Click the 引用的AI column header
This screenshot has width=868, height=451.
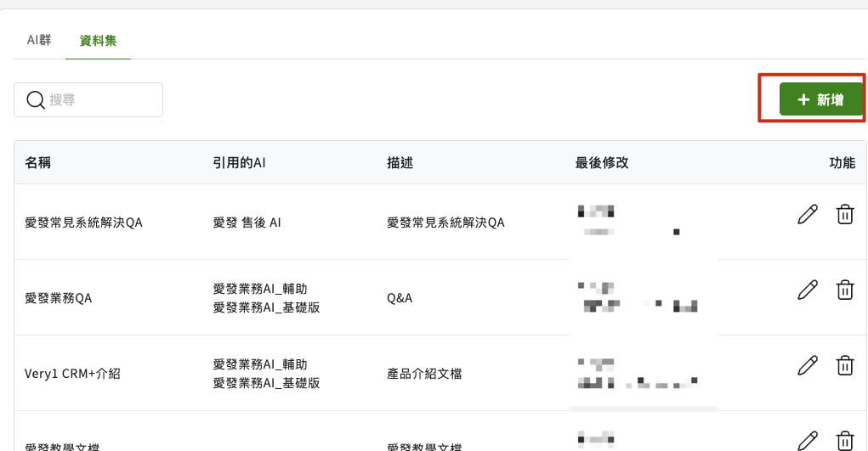(x=239, y=163)
